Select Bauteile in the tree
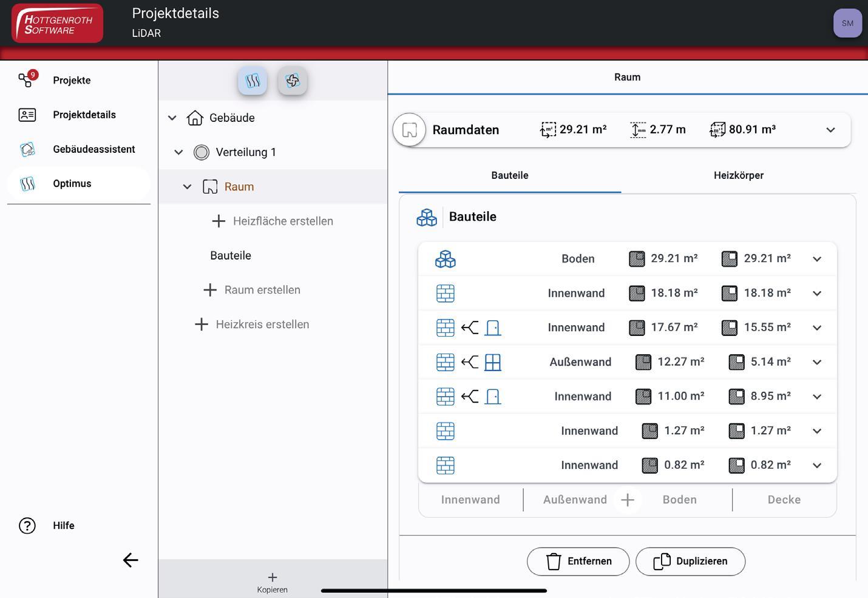 click(231, 256)
